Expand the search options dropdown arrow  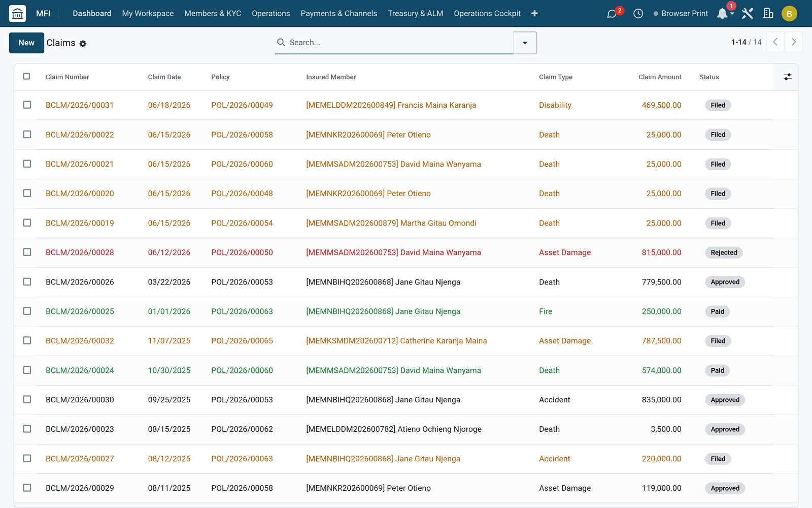525,43
